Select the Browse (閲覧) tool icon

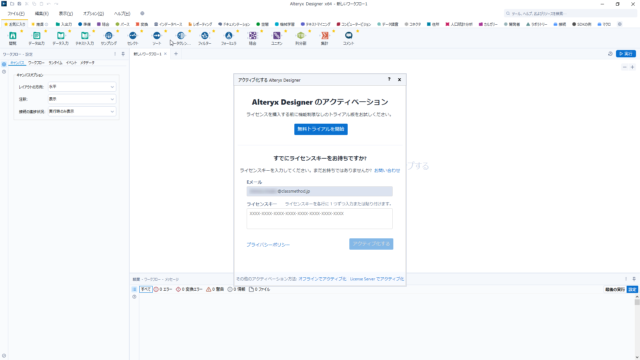point(13,36)
